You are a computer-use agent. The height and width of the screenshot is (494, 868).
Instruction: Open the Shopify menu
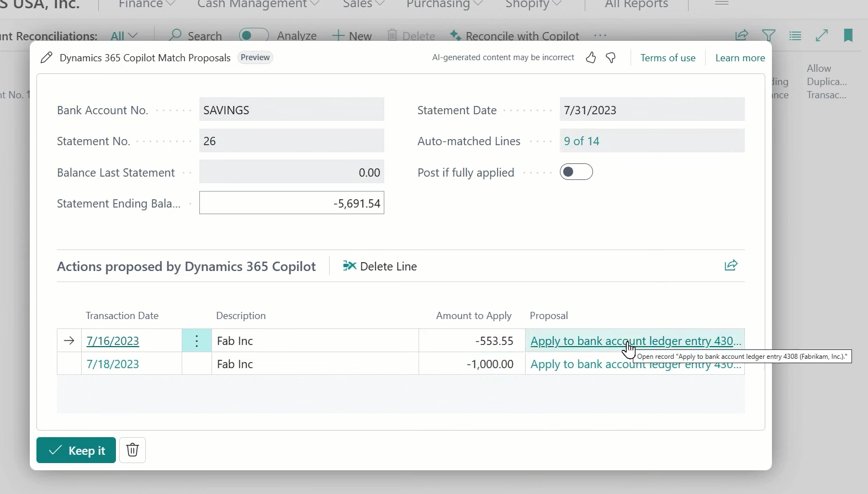pyautogui.click(x=533, y=4)
